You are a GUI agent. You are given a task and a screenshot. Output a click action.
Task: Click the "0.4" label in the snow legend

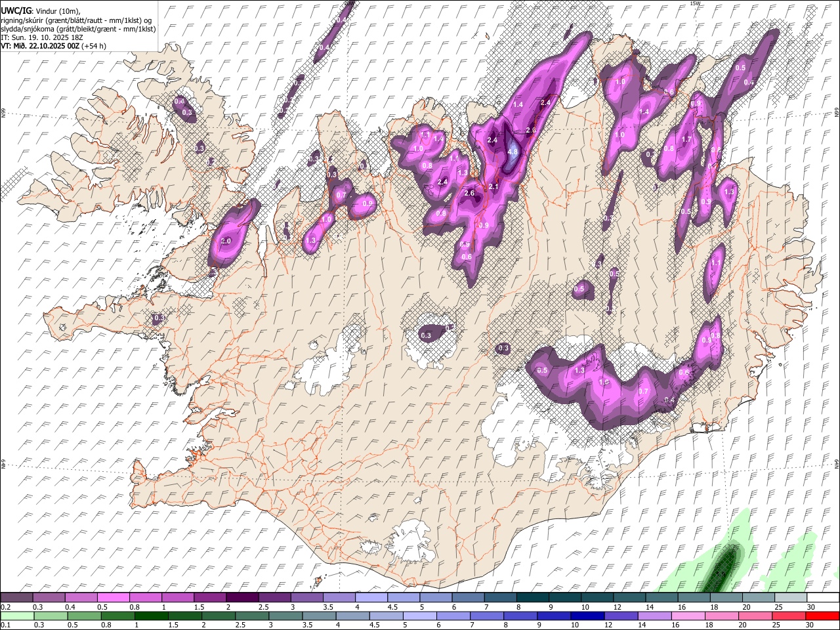point(70,607)
